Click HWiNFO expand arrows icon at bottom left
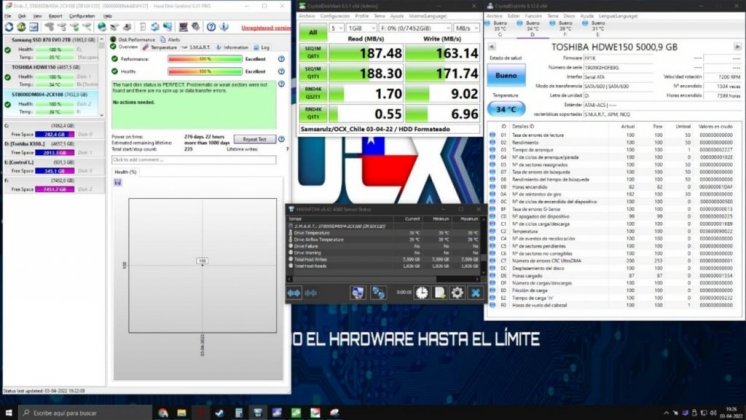The image size is (746, 420). pyautogui.click(x=294, y=293)
